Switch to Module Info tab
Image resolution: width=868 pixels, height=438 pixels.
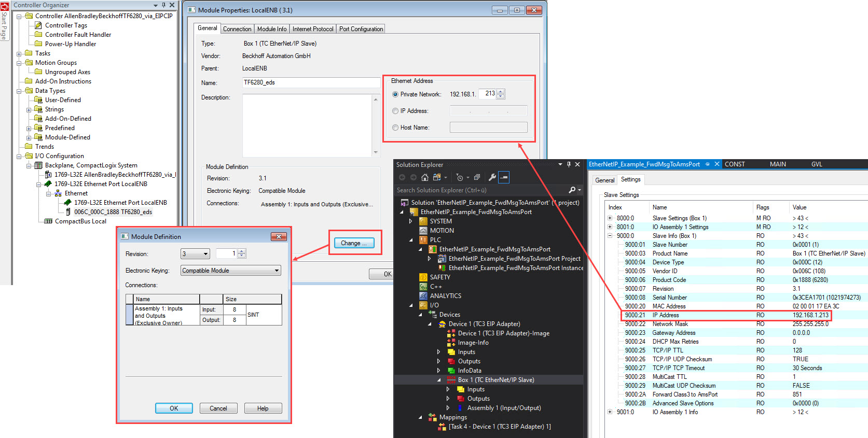pos(271,29)
